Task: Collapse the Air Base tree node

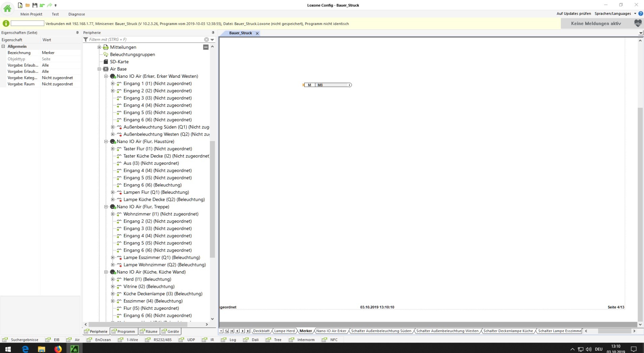Action: (99, 69)
